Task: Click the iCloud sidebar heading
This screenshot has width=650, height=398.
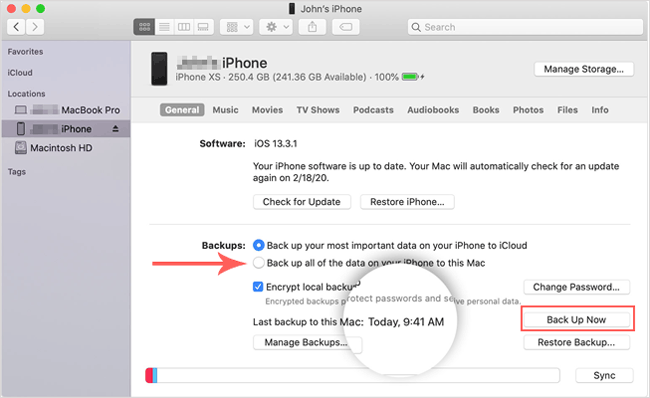Action: point(20,73)
